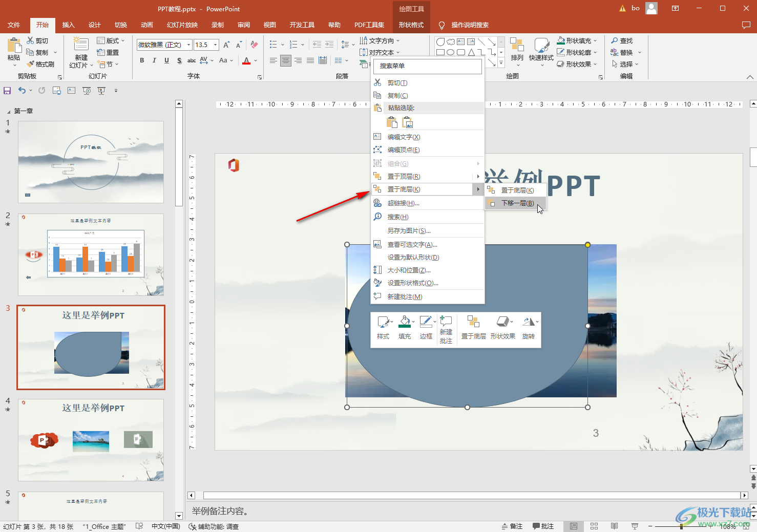Toggle Strikethrough formatting
757x532 pixels.
[x=191, y=60]
